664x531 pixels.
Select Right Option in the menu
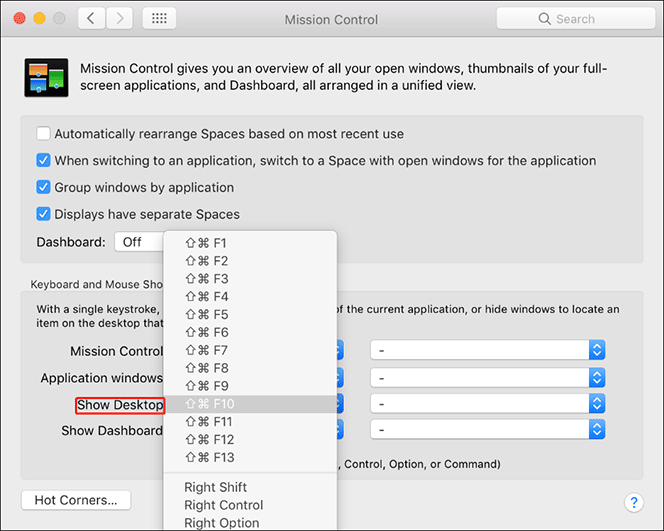click(250, 523)
